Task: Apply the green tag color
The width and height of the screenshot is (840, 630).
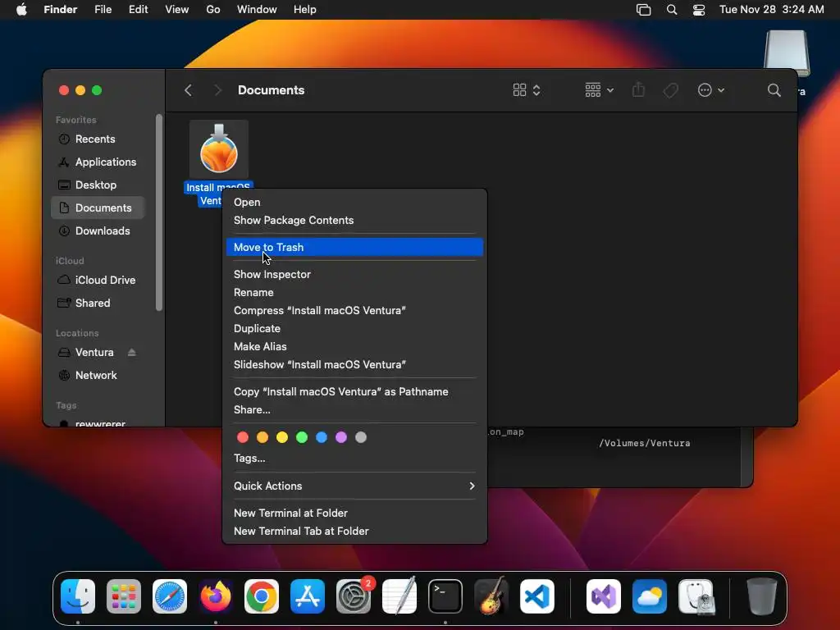Action: (302, 437)
